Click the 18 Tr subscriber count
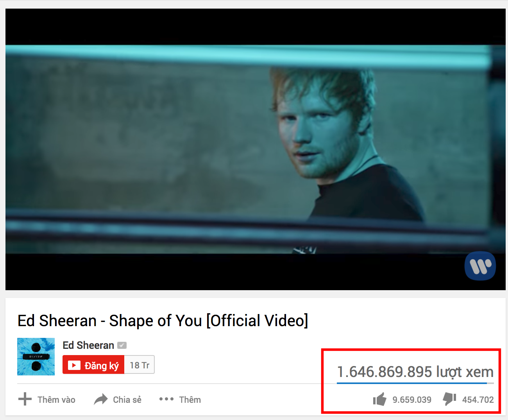Screen dimensions: 508x420 point(140,365)
